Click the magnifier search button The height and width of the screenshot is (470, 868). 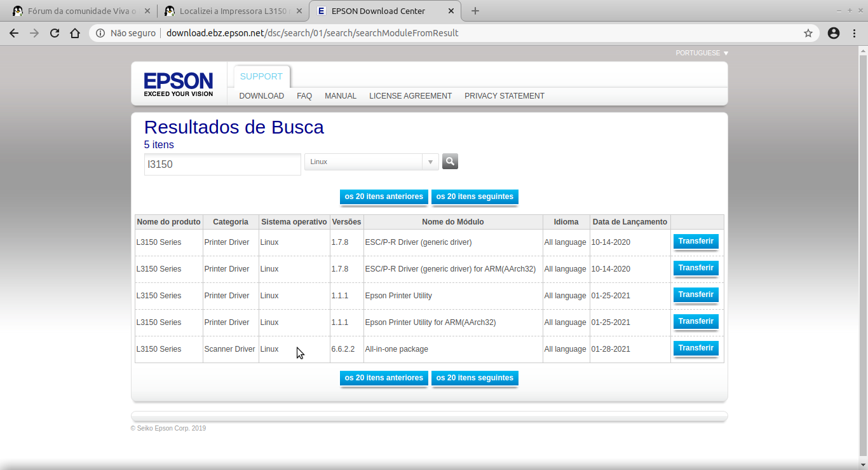tap(450, 162)
